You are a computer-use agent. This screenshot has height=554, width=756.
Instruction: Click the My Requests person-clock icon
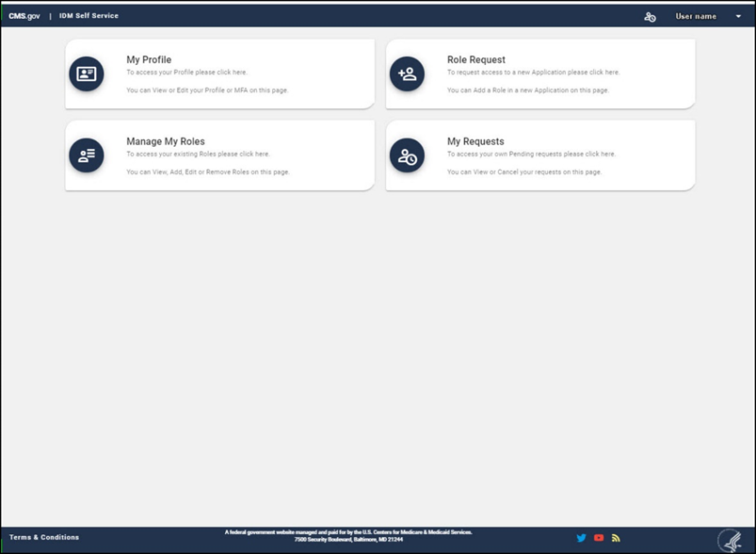[407, 155]
